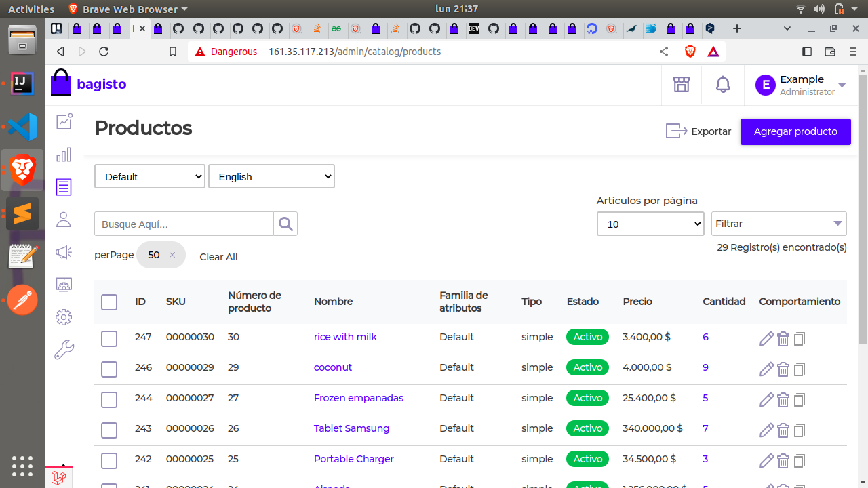This screenshot has width=868, height=488.
Task: Click the browser address bar URL
Action: (x=355, y=52)
